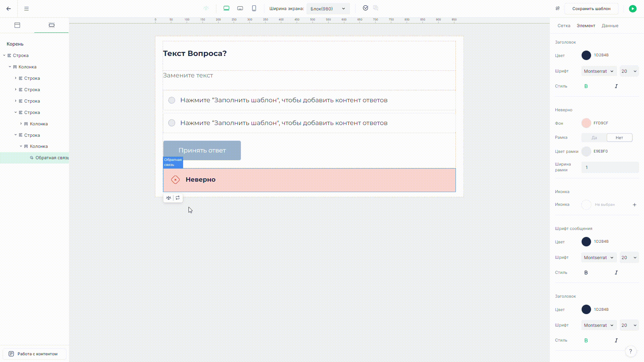This screenshot has height=362, width=644.
Task: Switch to the Сетка tab
Action: (564, 25)
